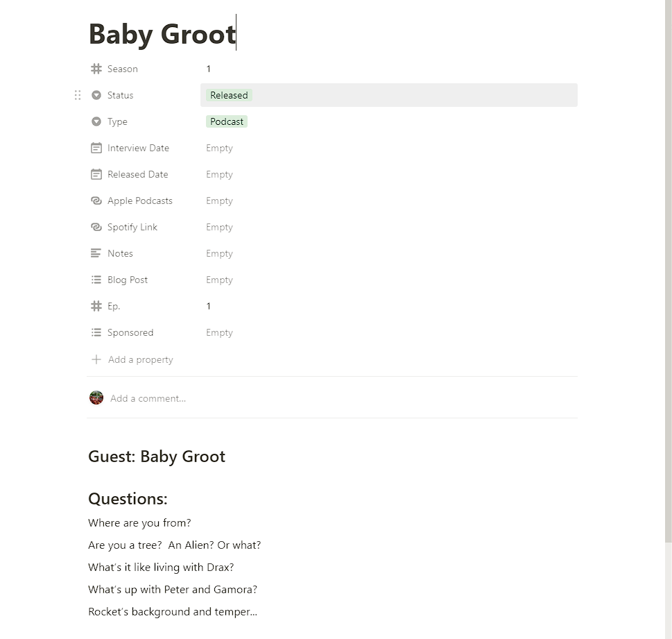Click the user avatar beside comment box

[x=96, y=398]
